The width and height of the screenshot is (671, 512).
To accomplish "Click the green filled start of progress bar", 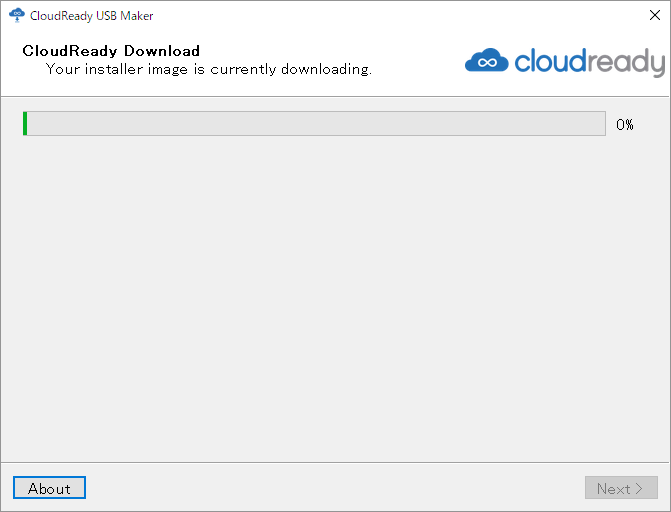I will (25, 123).
